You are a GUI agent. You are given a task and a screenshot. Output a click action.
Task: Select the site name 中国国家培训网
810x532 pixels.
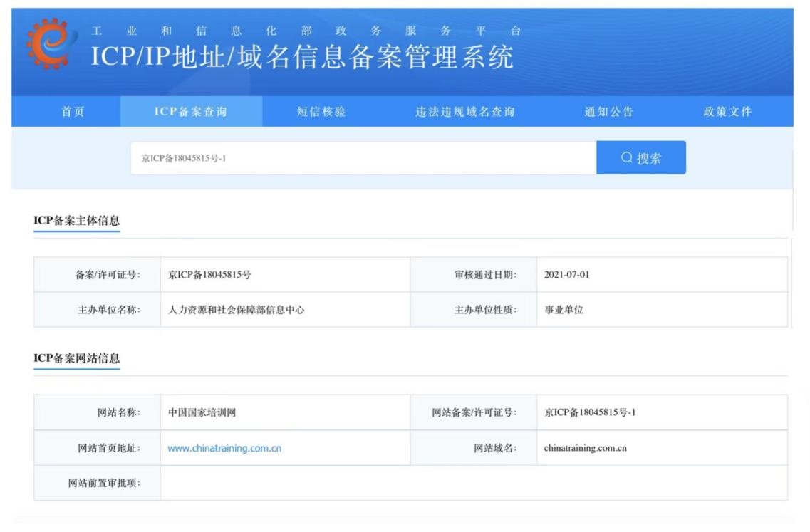(202, 412)
